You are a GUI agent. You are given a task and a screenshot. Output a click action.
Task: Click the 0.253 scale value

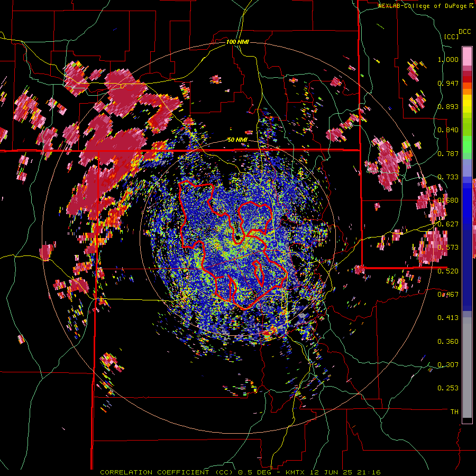[x=448, y=388]
